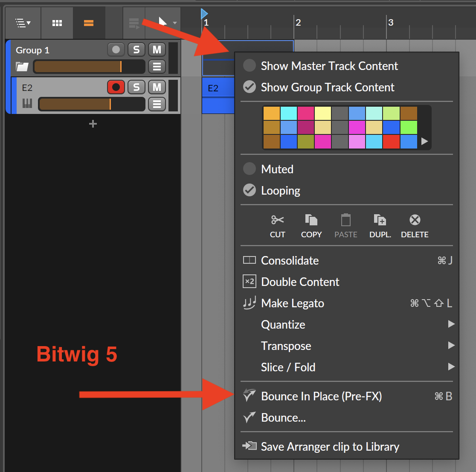Open the pointer tool dropdown arrow
Screen dimensions: 476x472
175,23
